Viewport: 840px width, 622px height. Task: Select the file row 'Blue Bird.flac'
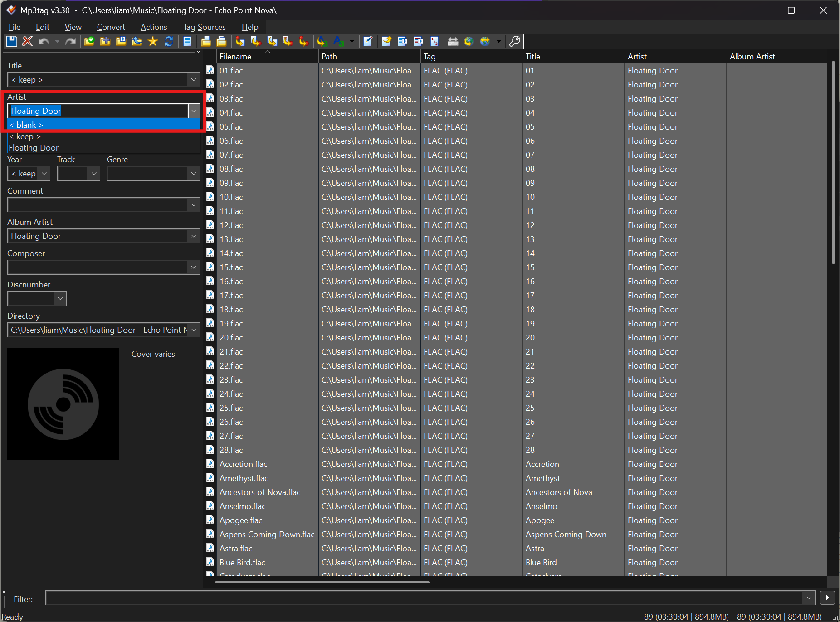516,563
